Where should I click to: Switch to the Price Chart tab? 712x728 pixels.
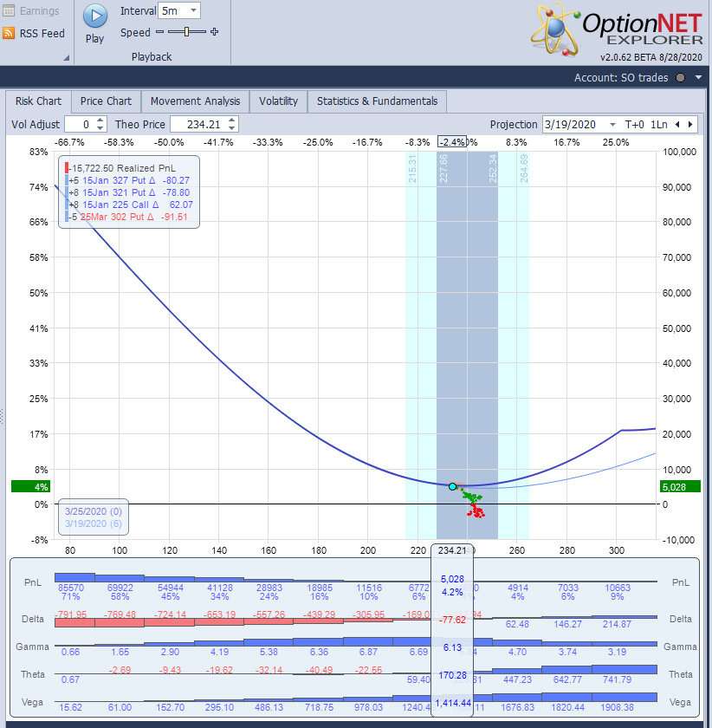(106, 101)
